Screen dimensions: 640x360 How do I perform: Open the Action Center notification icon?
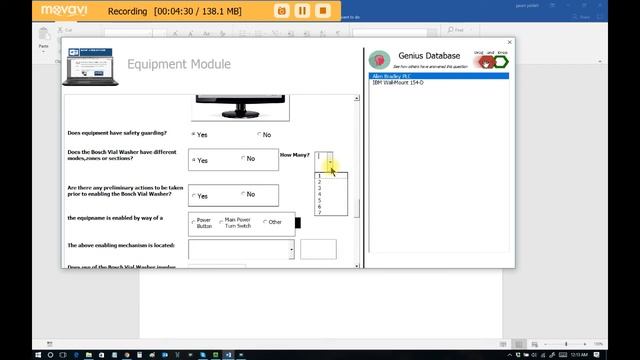(596, 355)
